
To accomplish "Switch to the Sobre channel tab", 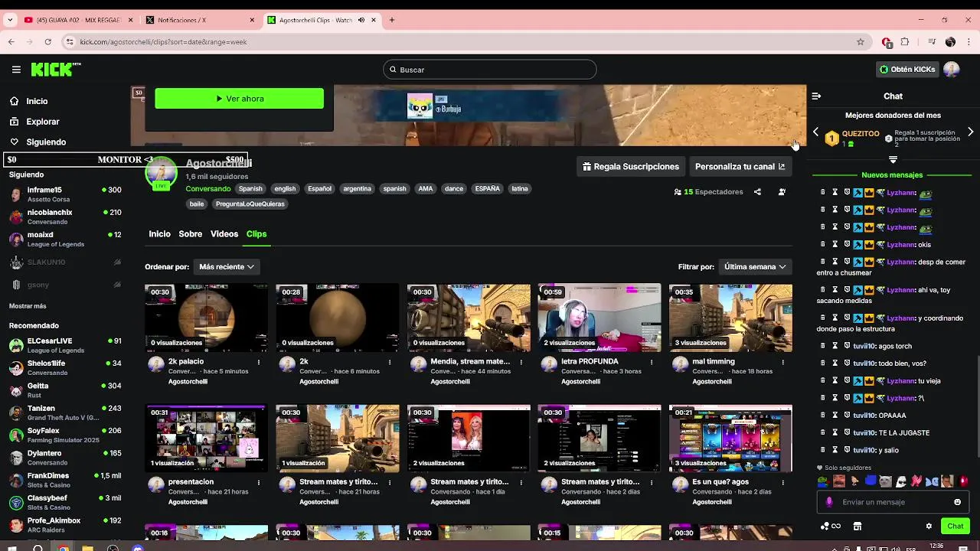I will [x=190, y=234].
